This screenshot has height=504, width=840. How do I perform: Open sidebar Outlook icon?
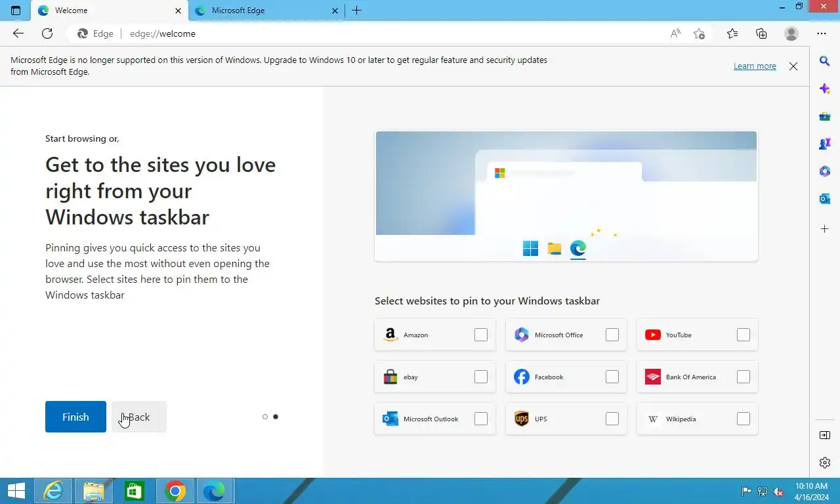pos(825,199)
